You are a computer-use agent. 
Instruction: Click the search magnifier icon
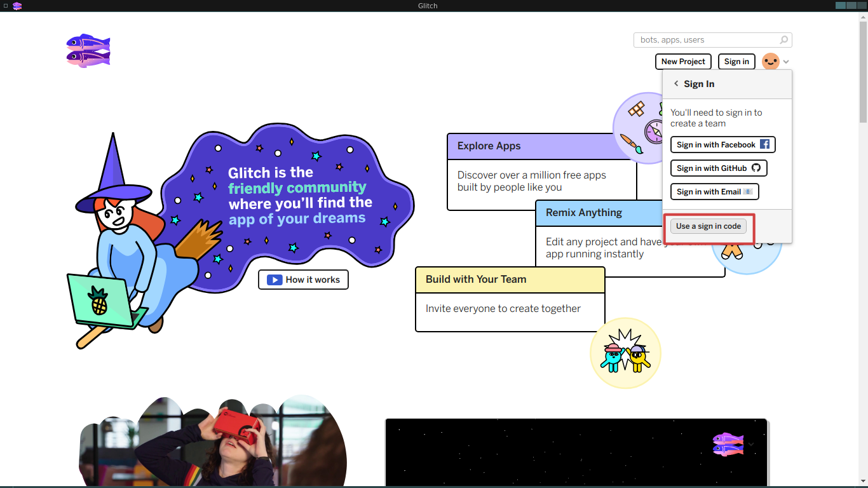coord(784,40)
